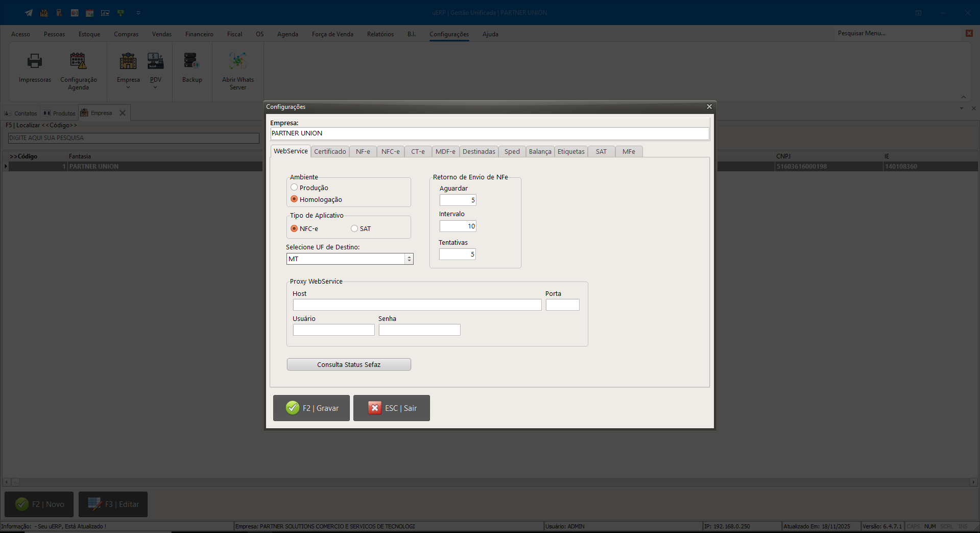This screenshot has width=980, height=533.
Task: Select the Produção environment option
Action: pos(294,188)
